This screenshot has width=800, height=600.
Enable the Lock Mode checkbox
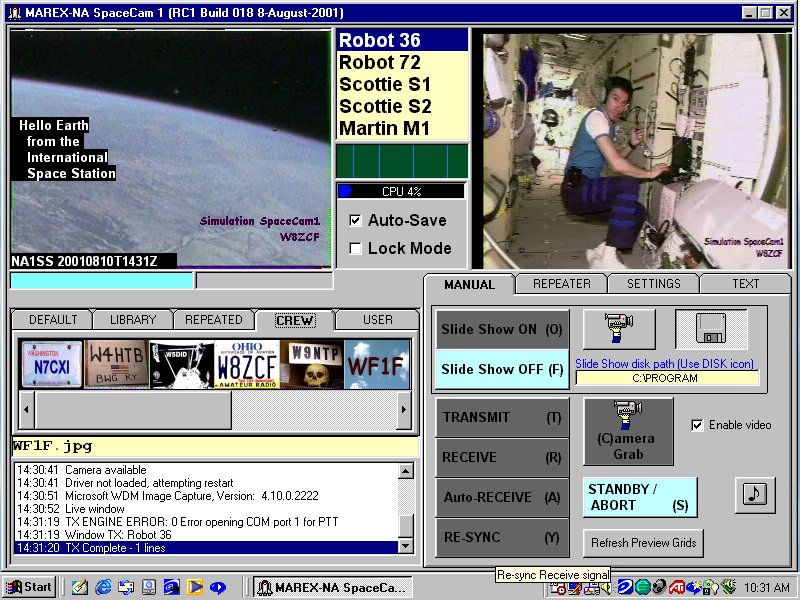[355, 248]
